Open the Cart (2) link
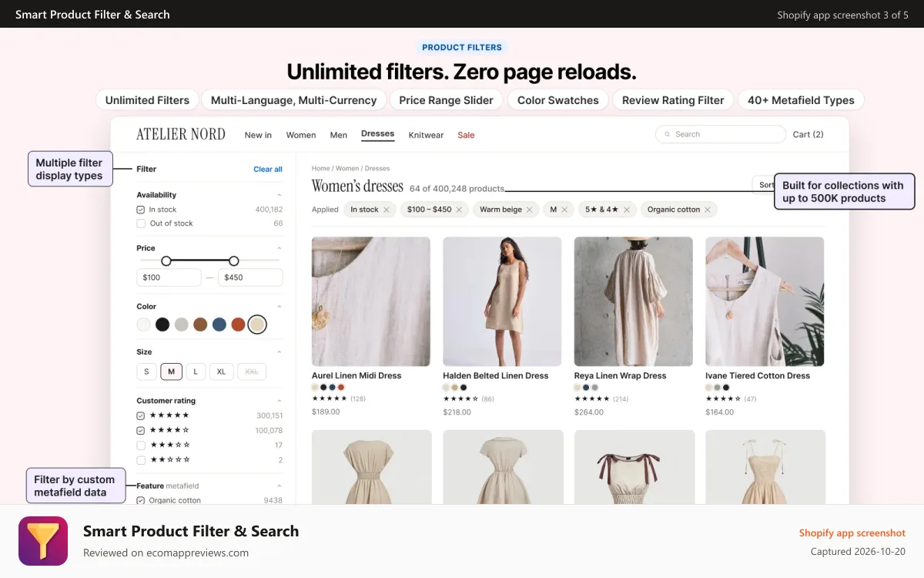The width and height of the screenshot is (924, 578). [x=808, y=134]
